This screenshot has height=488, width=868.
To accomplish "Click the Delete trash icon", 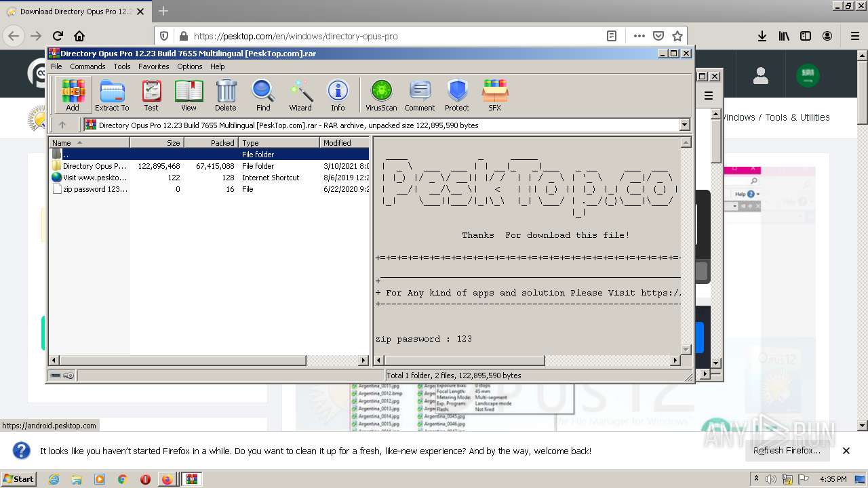I will (226, 95).
